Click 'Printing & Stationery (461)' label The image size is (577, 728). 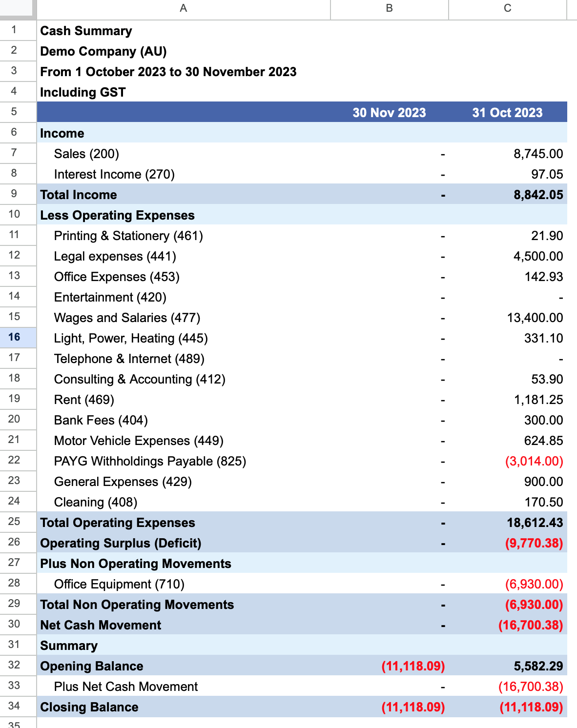pos(128,236)
